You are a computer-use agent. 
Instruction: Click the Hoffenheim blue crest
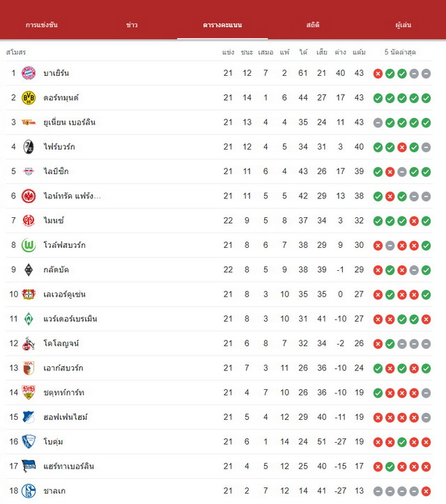29,417
